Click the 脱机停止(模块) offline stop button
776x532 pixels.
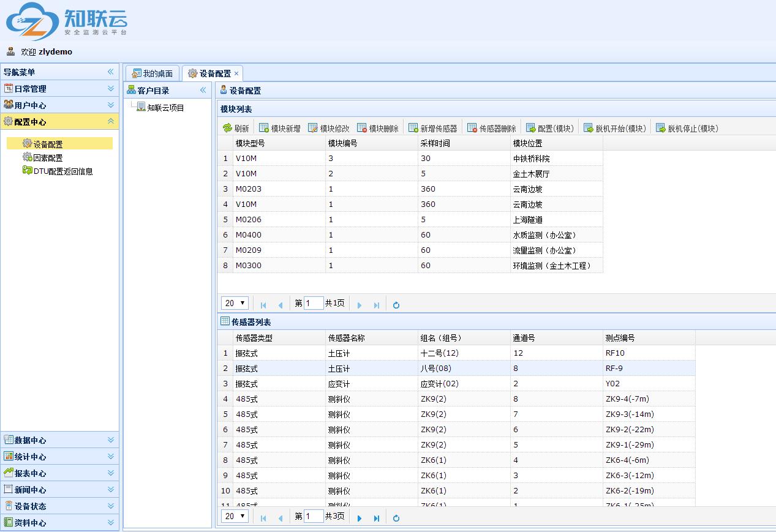pos(687,128)
